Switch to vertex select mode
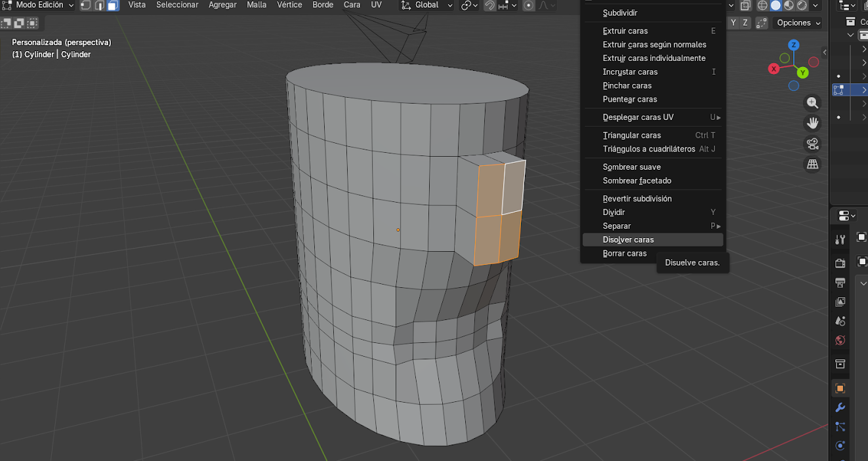This screenshot has height=461, width=868. (85, 5)
